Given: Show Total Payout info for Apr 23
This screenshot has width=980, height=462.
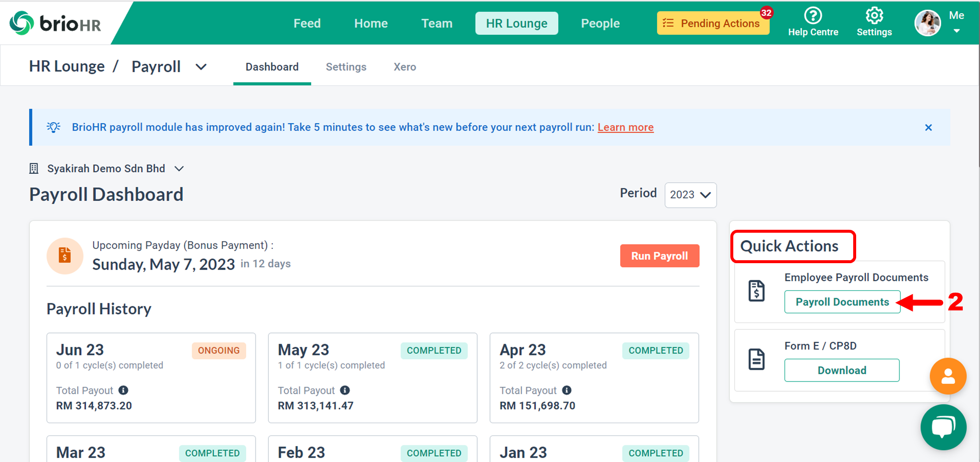Looking at the screenshot, I should [567, 390].
